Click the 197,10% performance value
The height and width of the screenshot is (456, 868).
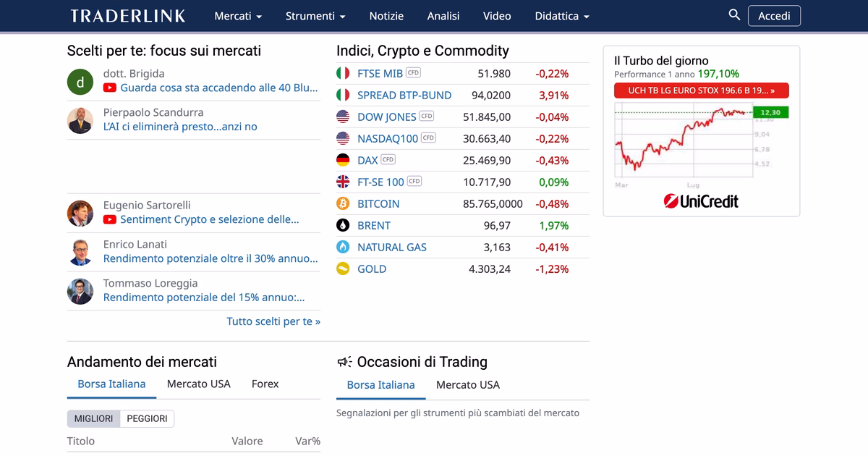(x=718, y=74)
